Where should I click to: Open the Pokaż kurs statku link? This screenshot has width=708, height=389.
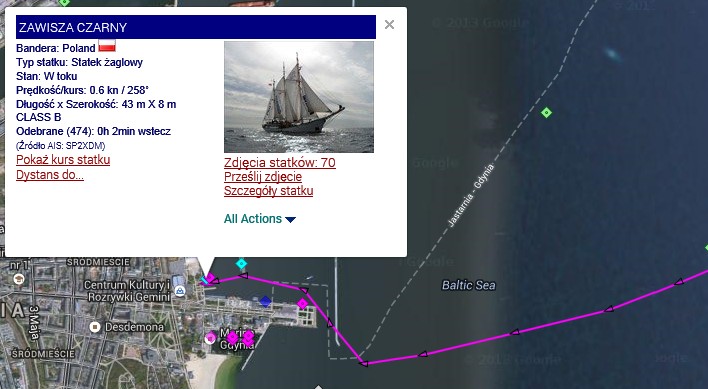coord(63,160)
